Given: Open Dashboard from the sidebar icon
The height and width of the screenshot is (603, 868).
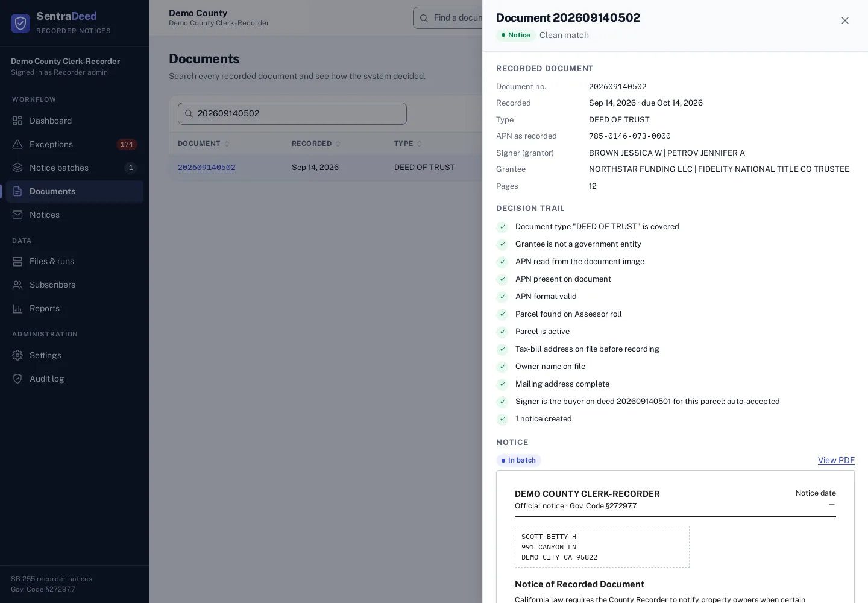Looking at the screenshot, I should (x=17, y=121).
